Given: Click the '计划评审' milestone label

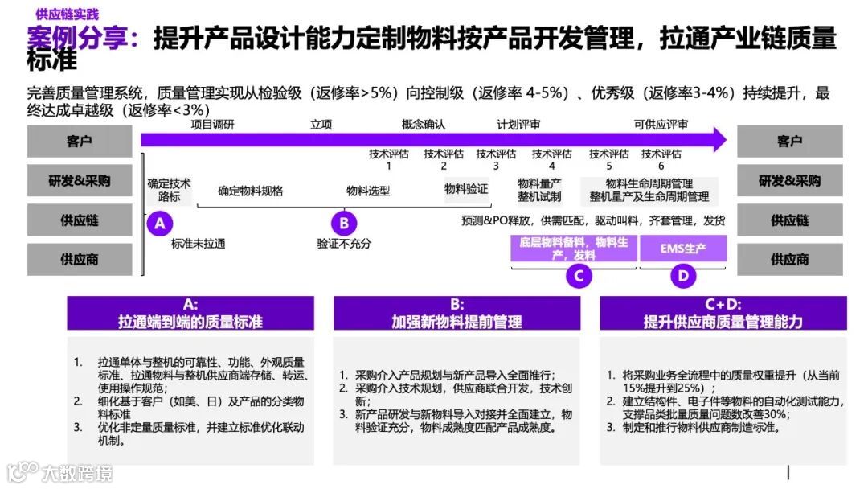Looking at the screenshot, I should pyautogui.click(x=518, y=125).
